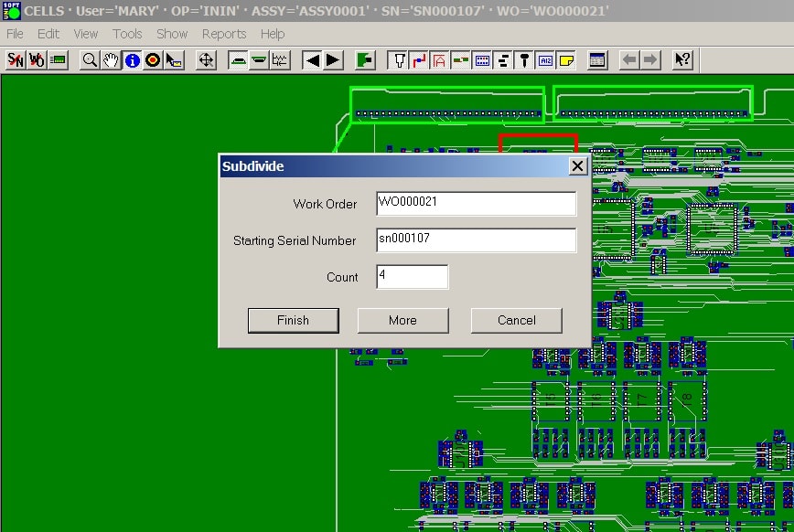
Task: Toggle the blue dotted pads icon
Action: tap(482, 60)
